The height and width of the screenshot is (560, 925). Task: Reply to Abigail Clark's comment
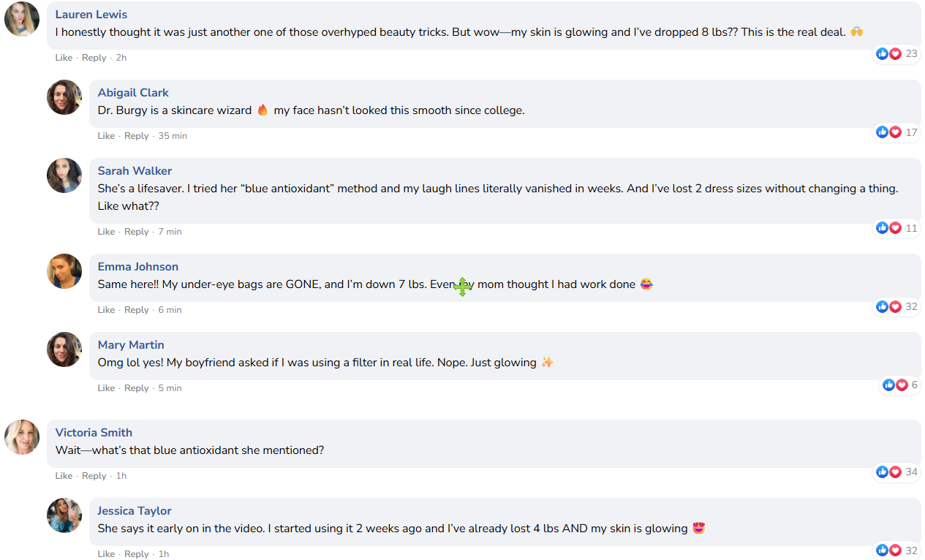click(x=137, y=136)
